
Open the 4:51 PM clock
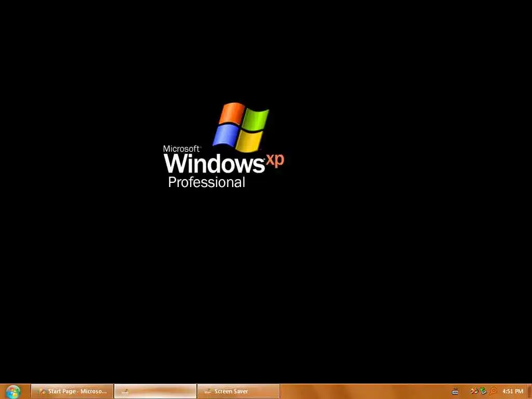(513, 391)
